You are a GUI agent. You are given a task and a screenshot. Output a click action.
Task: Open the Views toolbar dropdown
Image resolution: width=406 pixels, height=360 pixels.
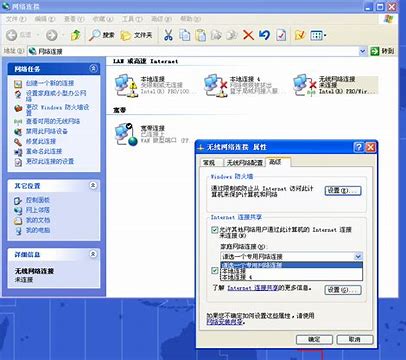coord(318,35)
